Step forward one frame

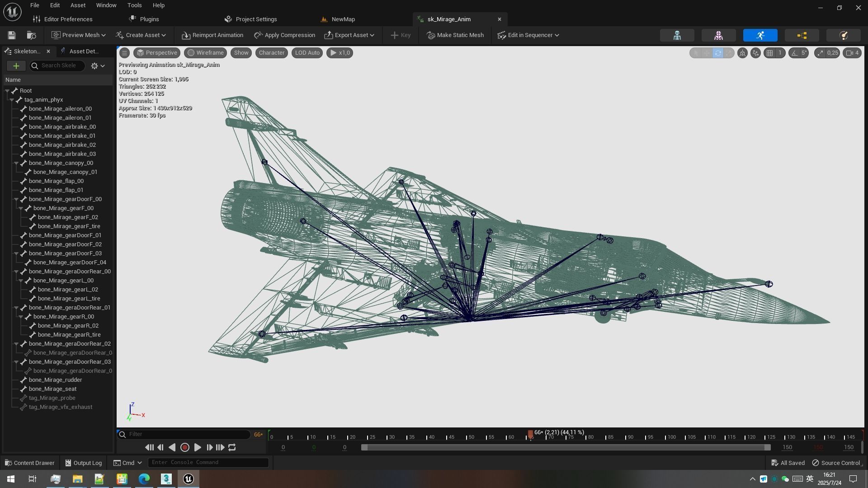pyautogui.click(x=209, y=447)
